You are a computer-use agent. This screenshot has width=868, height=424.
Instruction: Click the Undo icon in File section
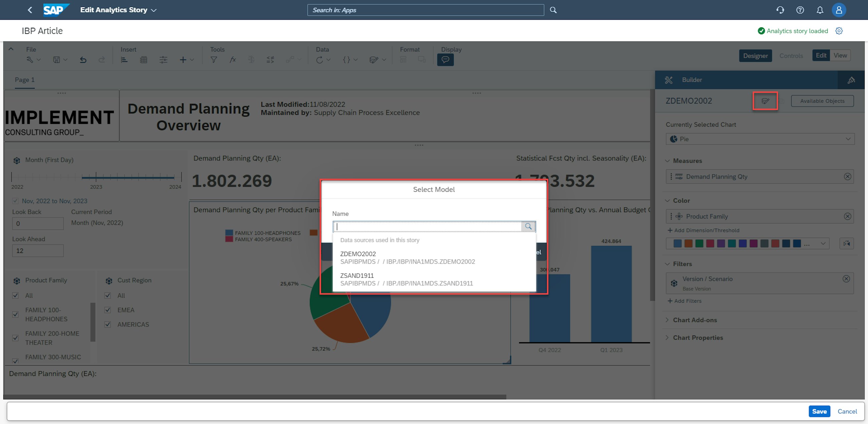tap(83, 59)
